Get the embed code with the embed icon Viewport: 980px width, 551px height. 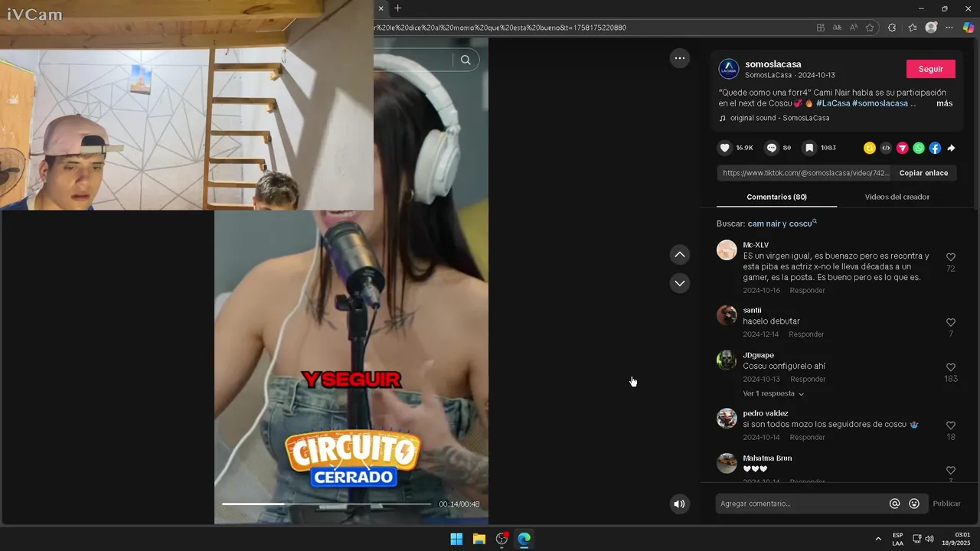click(886, 148)
